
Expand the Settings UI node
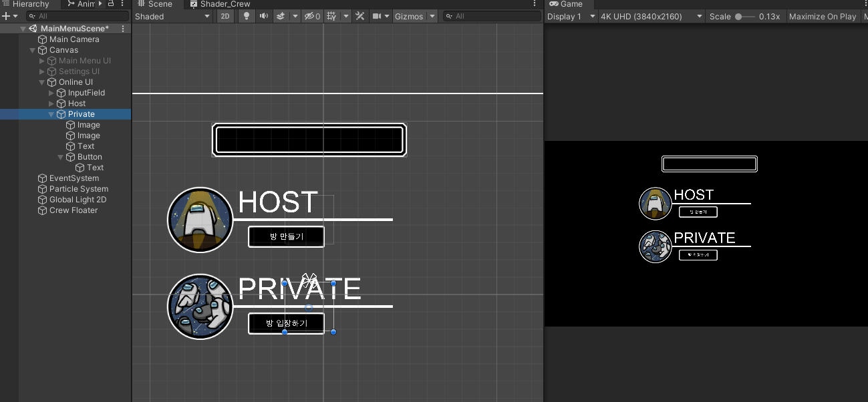[42, 71]
